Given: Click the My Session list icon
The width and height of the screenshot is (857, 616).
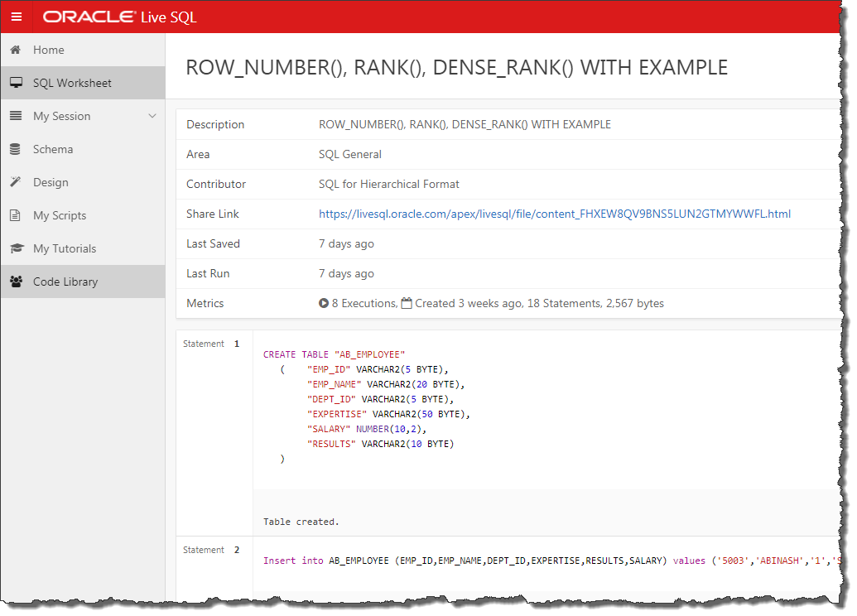Looking at the screenshot, I should [16, 116].
